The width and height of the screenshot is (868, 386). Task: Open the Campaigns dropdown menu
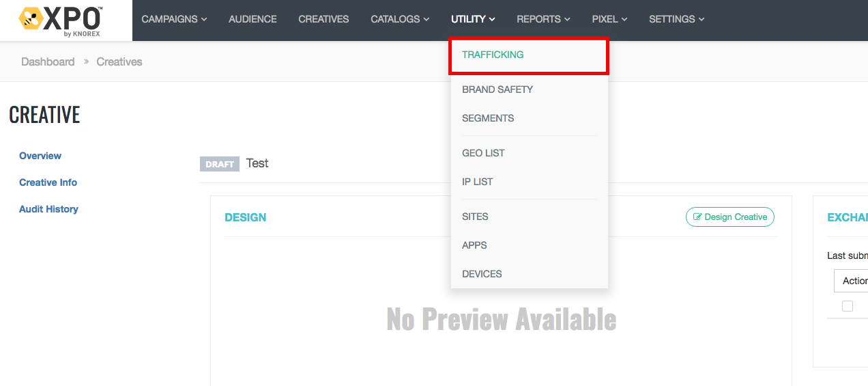pyautogui.click(x=174, y=19)
